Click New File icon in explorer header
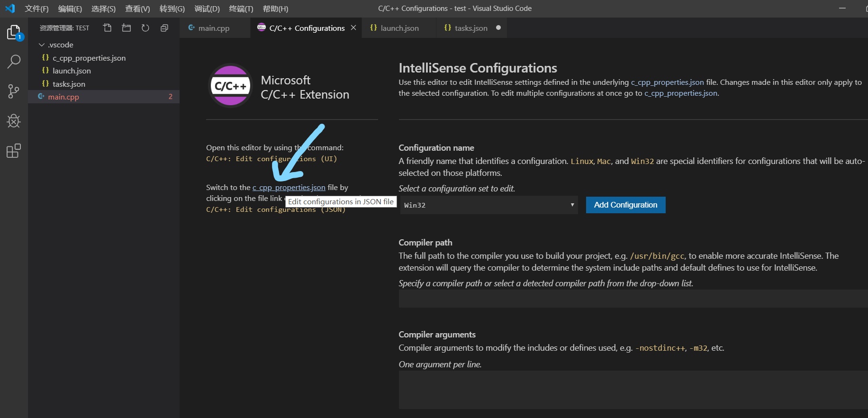The height and width of the screenshot is (418, 868). (108, 28)
